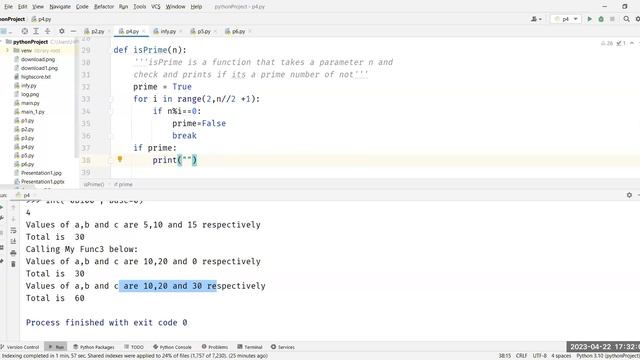
Task: Select main_1.py in project tree
Action: (33, 112)
